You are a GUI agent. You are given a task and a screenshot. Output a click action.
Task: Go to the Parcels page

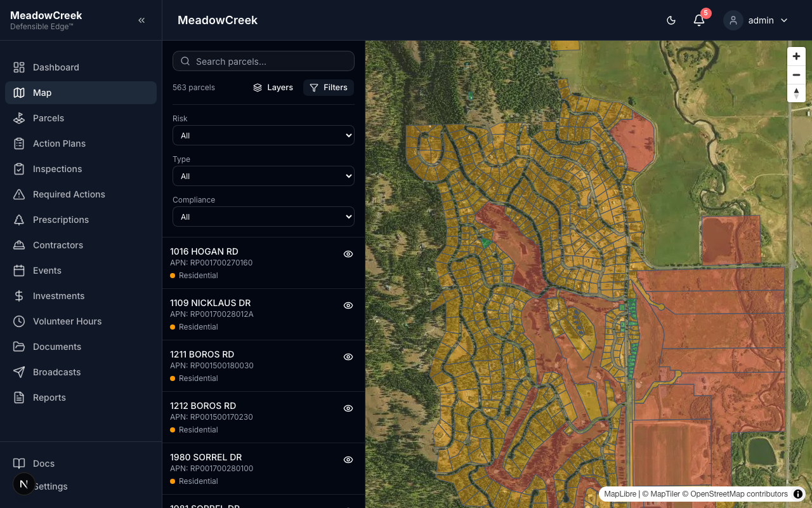coord(81,118)
